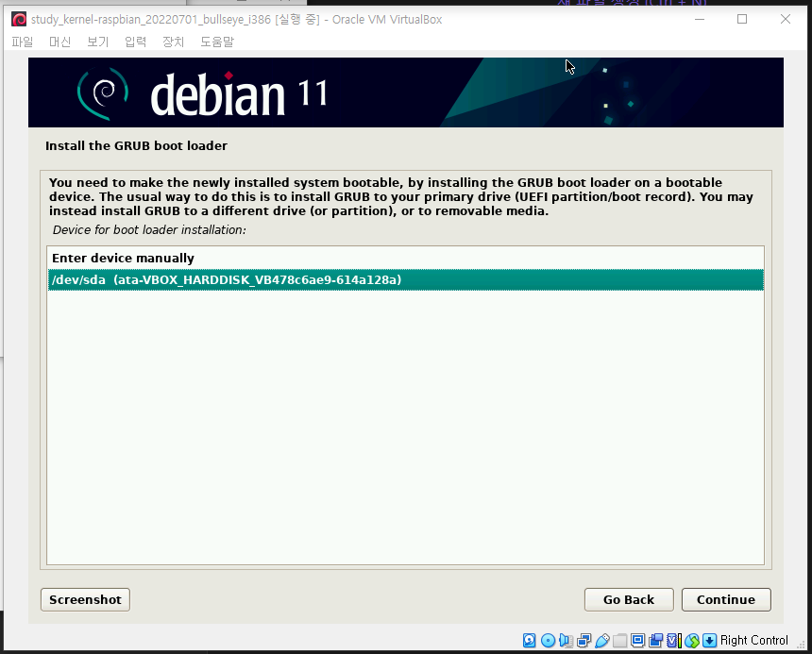This screenshot has width=812, height=654.
Task: Open the network adapter status icon
Action: [x=584, y=641]
